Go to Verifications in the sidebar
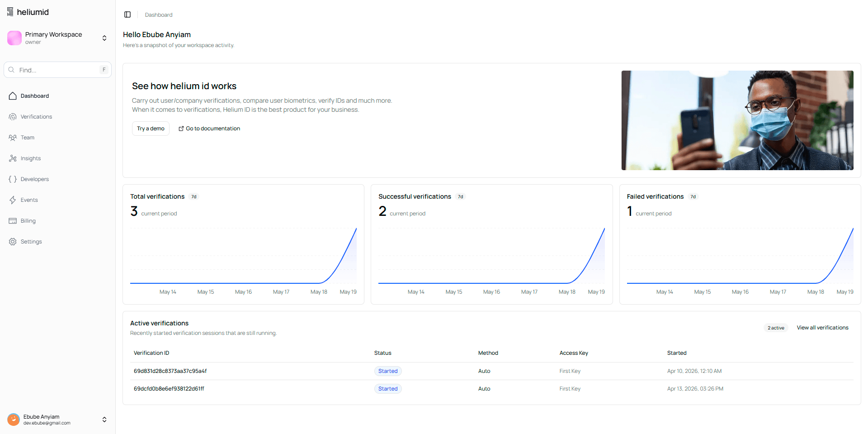 [57, 117]
